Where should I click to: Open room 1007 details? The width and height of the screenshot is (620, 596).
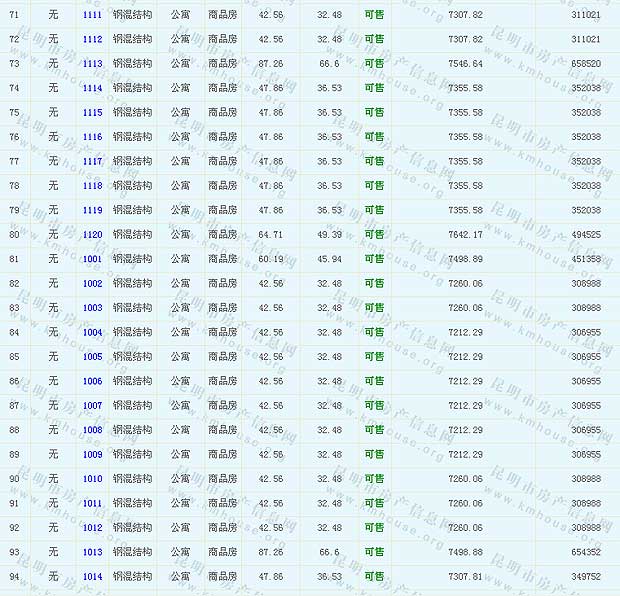92,406
